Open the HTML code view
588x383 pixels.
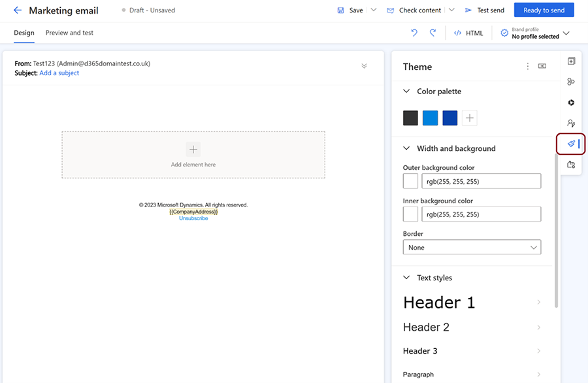click(x=468, y=33)
